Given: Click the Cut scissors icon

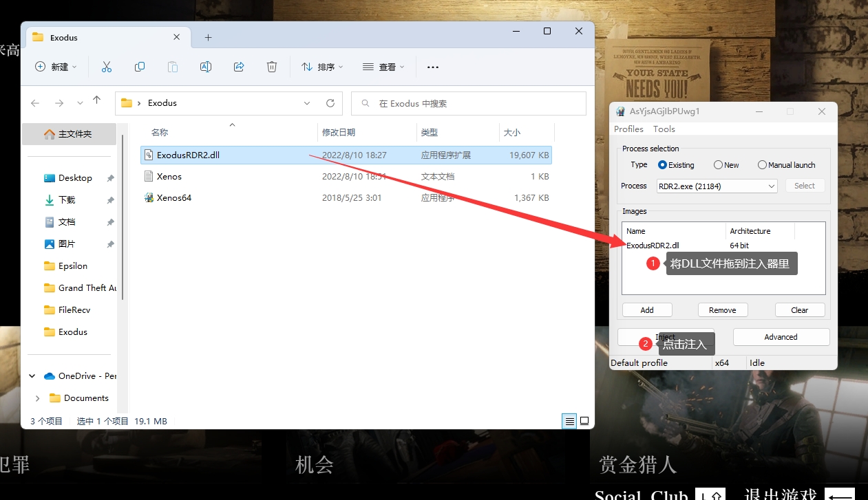Looking at the screenshot, I should [x=106, y=67].
